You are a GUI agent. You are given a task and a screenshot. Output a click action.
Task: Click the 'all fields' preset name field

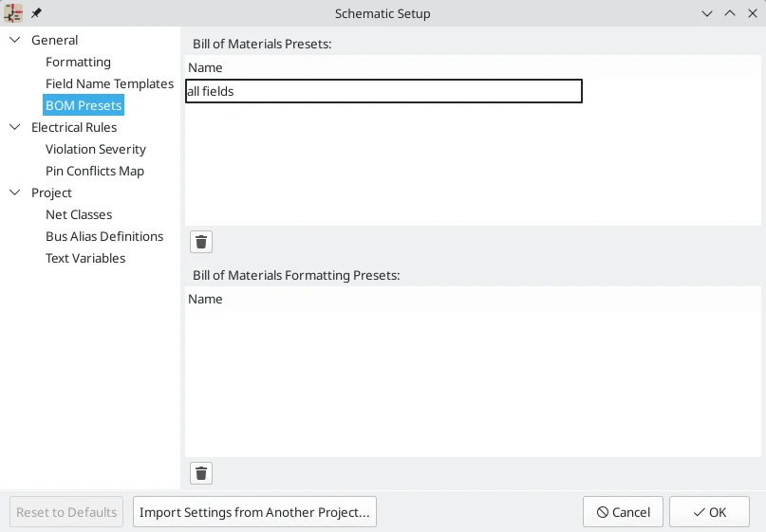click(x=383, y=91)
